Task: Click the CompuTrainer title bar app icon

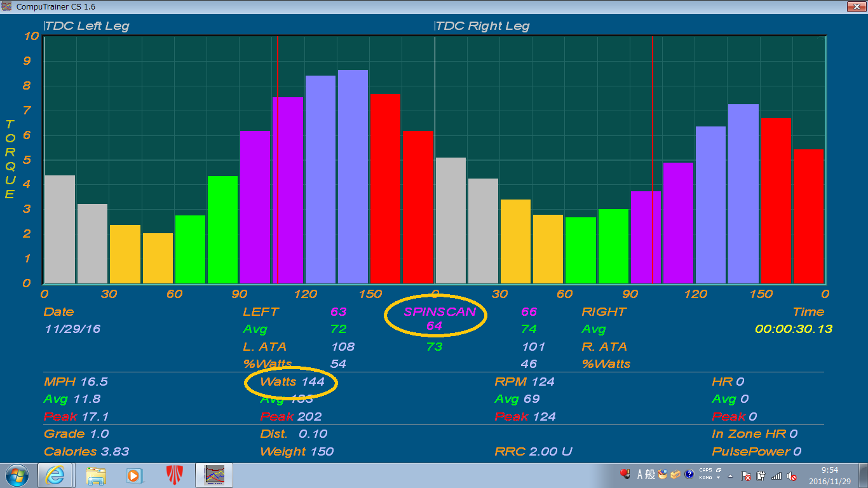Action: coord(7,6)
